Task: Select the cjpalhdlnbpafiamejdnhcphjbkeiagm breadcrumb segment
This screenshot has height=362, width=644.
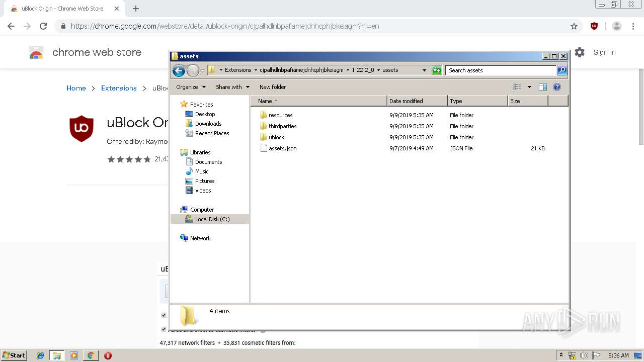Action: point(301,70)
